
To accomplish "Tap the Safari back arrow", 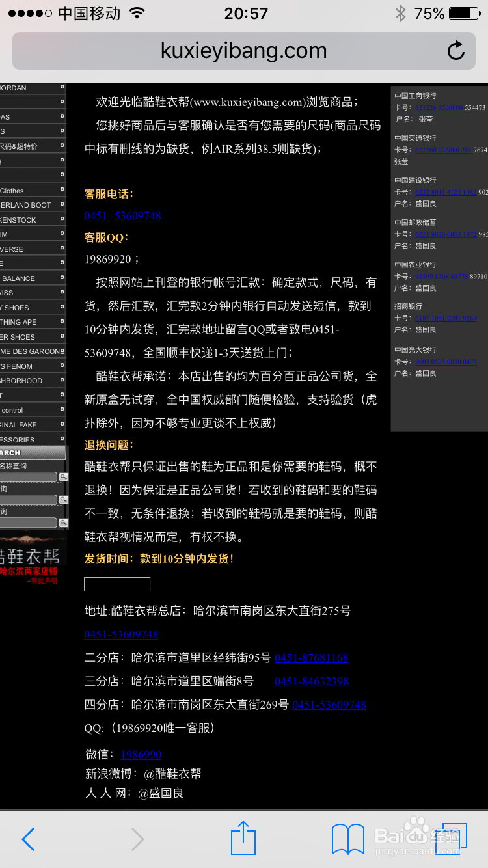I will click(x=28, y=839).
